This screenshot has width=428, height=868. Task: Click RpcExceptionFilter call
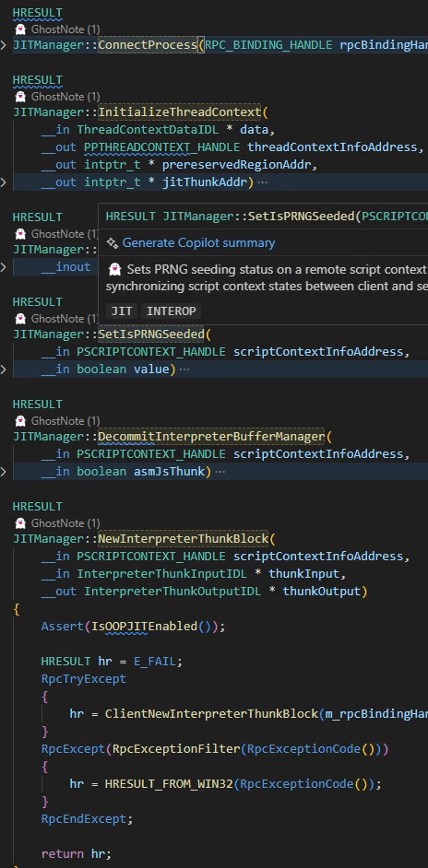(176, 749)
